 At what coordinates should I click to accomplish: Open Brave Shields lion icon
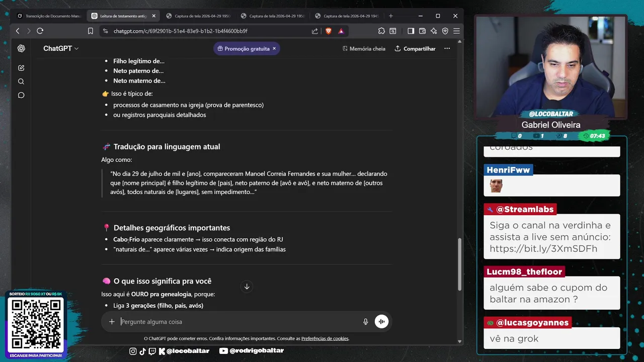(x=329, y=31)
